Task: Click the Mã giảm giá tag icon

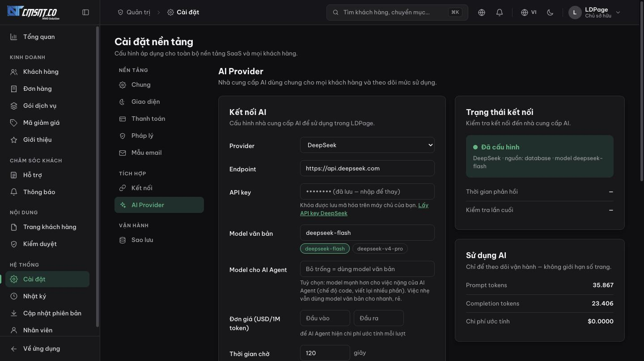Action: tap(14, 123)
